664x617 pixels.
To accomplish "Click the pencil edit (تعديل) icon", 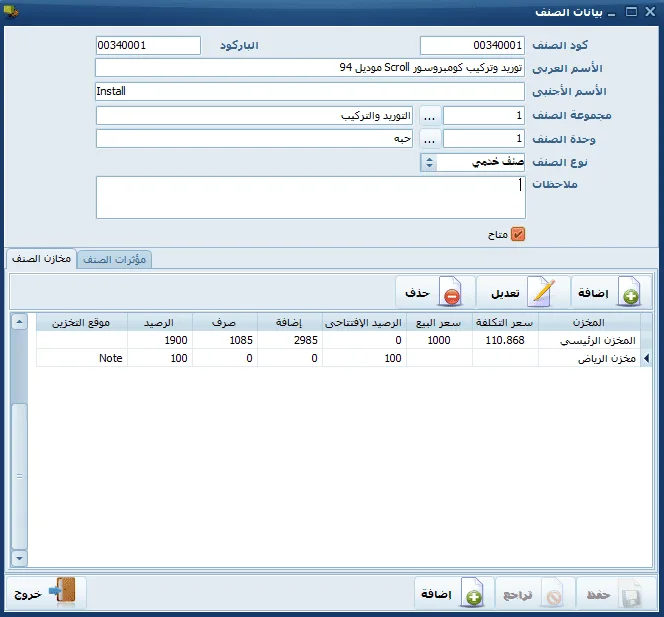I will tap(542, 291).
